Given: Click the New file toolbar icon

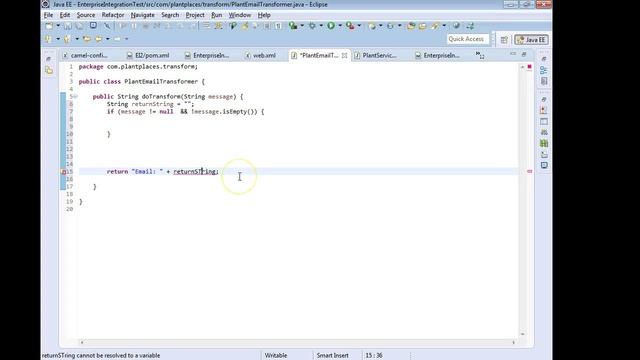Looking at the screenshot, I should [49, 26].
